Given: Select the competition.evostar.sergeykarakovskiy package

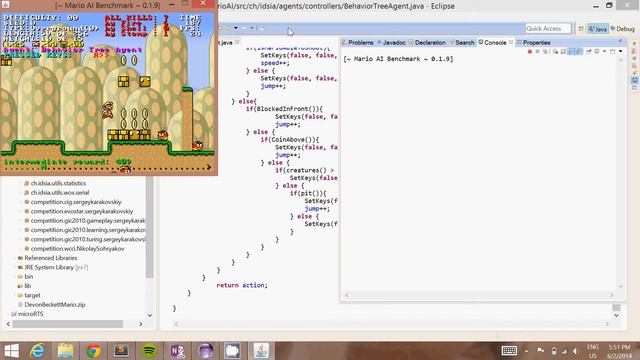Looking at the screenshot, I should click(82, 211).
